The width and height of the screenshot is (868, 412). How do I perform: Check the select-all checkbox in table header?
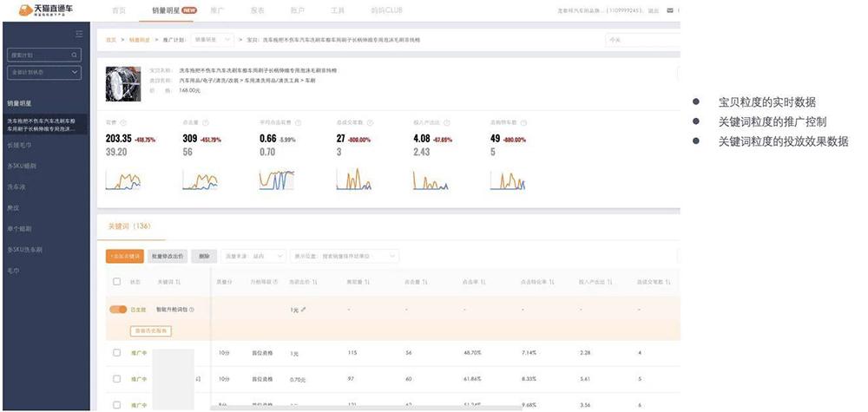point(117,282)
